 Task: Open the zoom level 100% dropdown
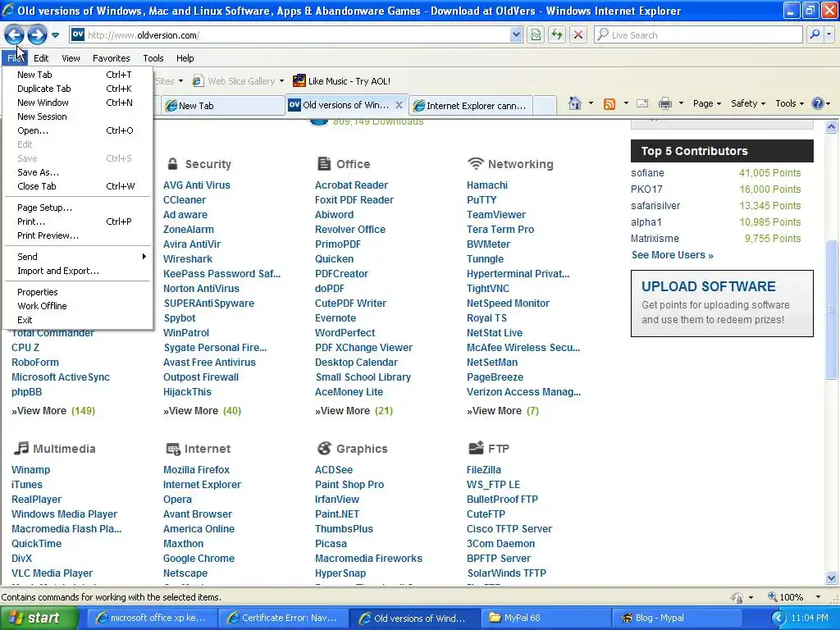[818, 597]
